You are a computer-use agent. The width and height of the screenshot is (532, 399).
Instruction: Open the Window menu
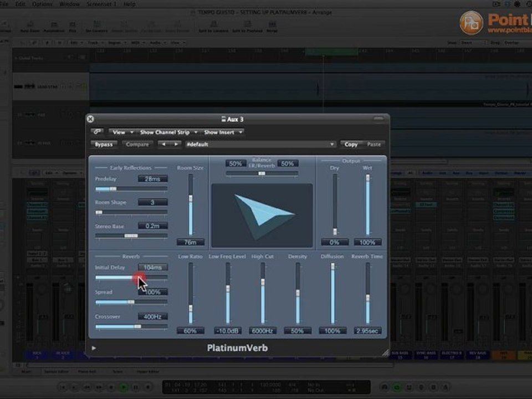(x=69, y=4)
